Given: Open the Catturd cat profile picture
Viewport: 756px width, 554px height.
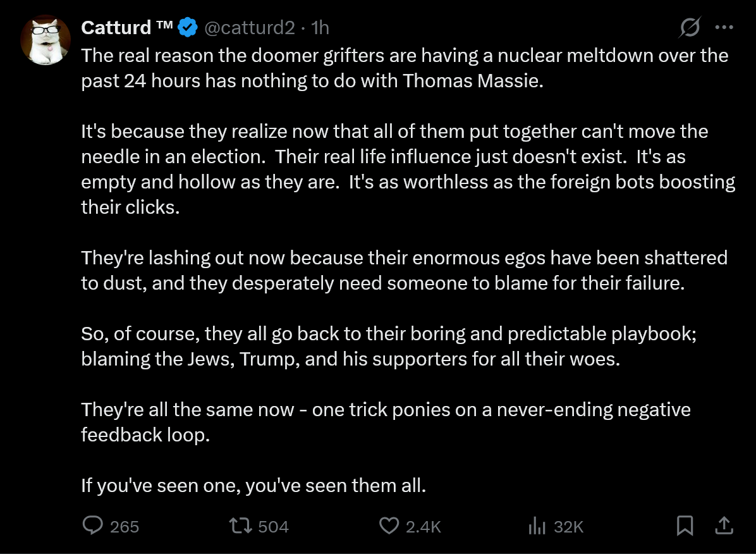Looking at the screenshot, I should pyautogui.click(x=46, y=40).
